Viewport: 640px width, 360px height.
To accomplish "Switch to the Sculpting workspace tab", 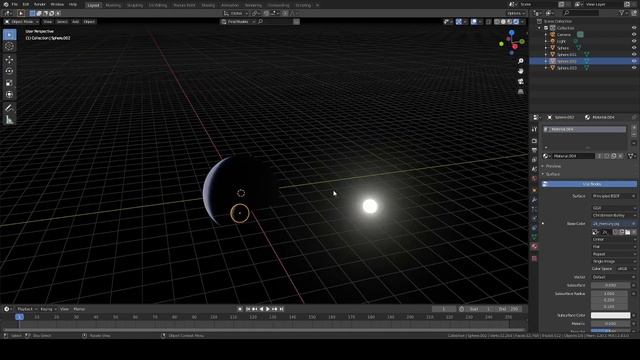I will pos(135,5).
